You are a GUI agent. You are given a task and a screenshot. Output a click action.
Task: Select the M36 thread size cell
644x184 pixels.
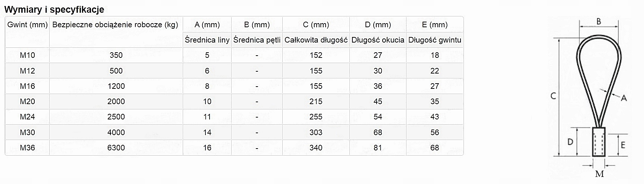[x=27, y=148]
